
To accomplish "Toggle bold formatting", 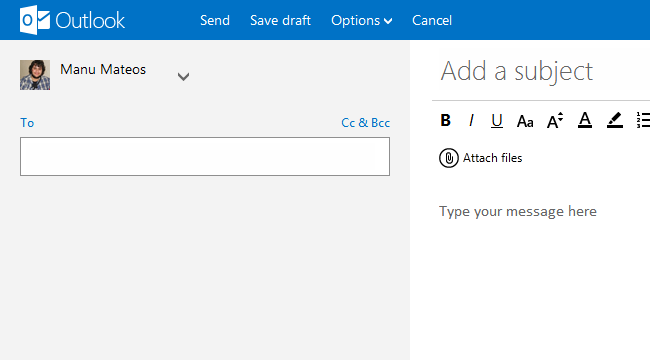I will (x=446, y=120).
